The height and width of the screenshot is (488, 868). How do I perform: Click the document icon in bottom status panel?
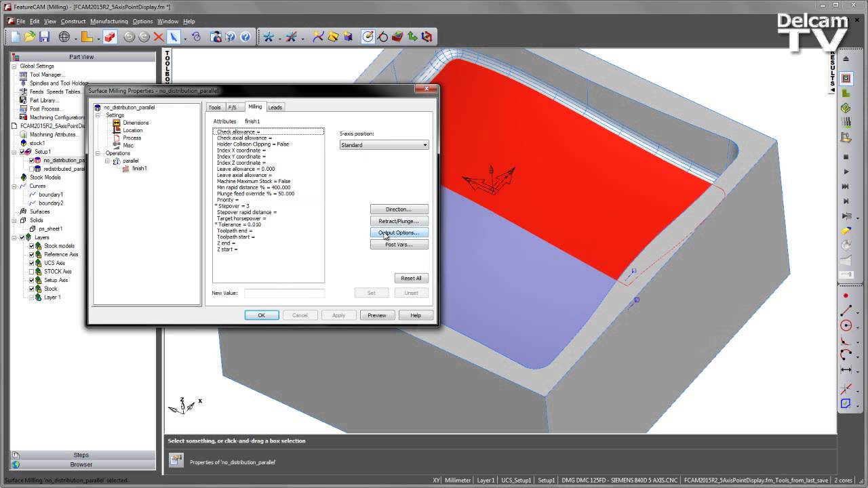176,461
